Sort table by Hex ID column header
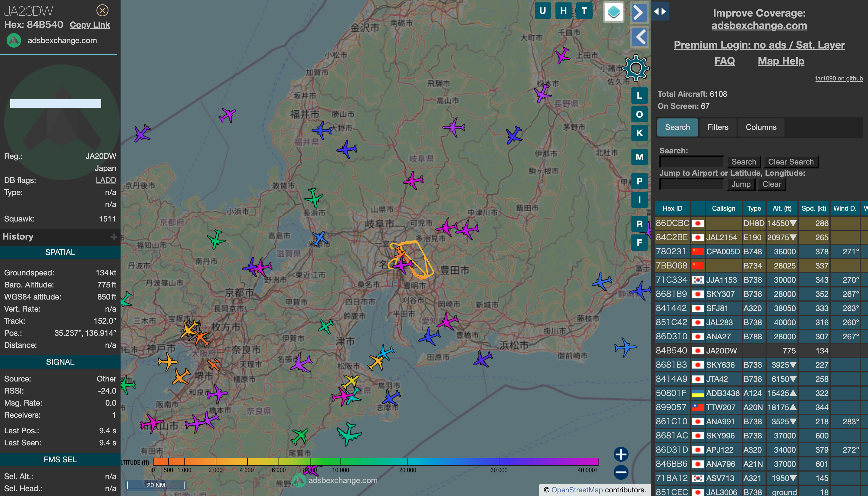The image size is (868, 496). pos(672,209)
